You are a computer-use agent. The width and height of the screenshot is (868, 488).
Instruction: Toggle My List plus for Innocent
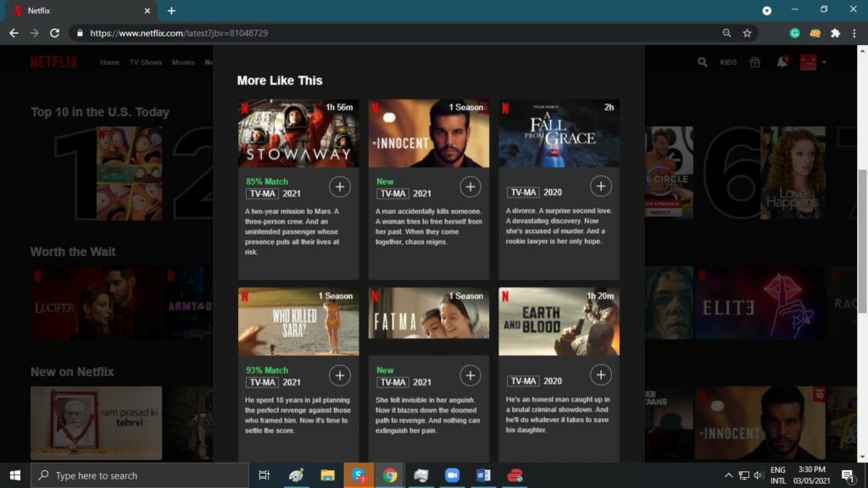click(470, 187)
